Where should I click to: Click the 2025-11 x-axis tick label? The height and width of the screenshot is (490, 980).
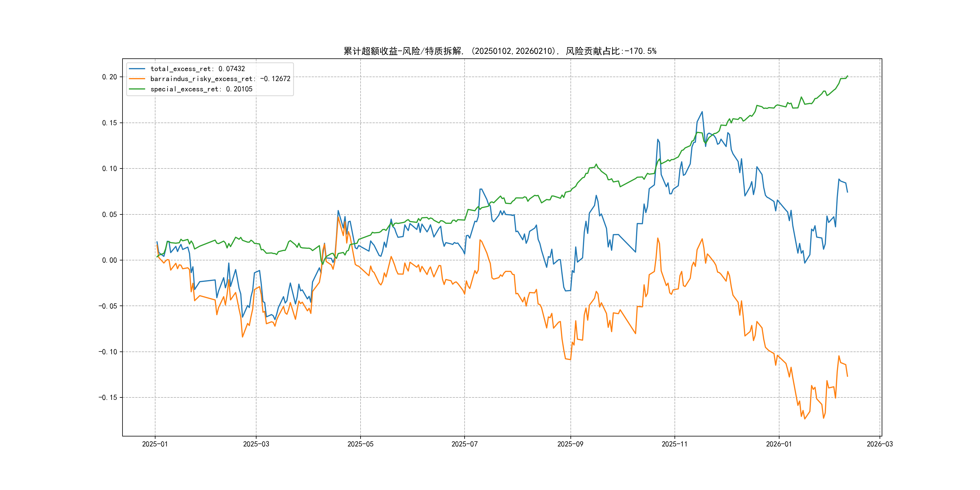675,444
